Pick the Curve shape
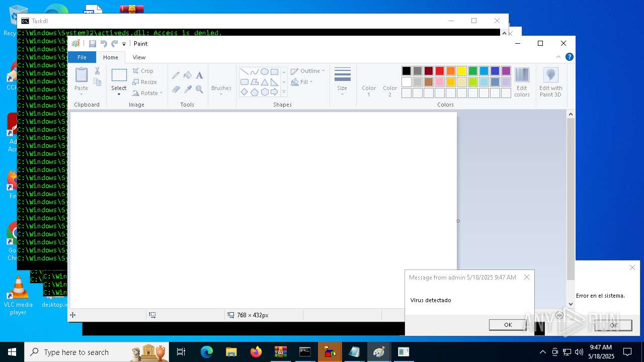The height and width of the screenshot is (362, 644). tap(255, 72)
